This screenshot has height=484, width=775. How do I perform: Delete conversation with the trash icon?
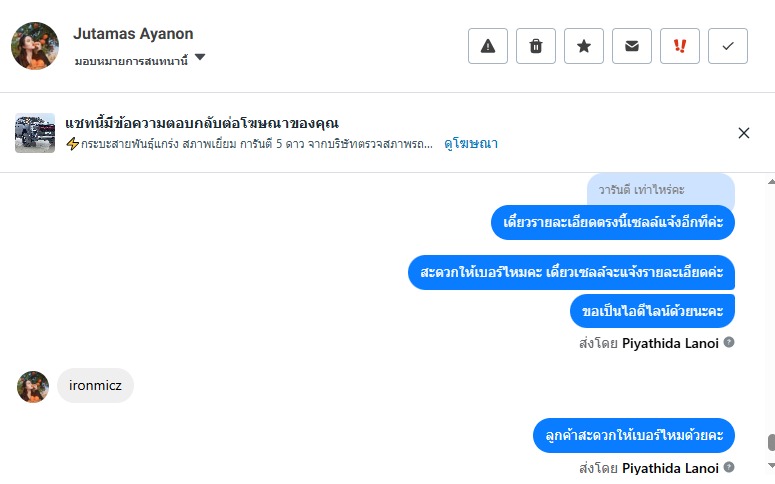(x=536, y=46)
